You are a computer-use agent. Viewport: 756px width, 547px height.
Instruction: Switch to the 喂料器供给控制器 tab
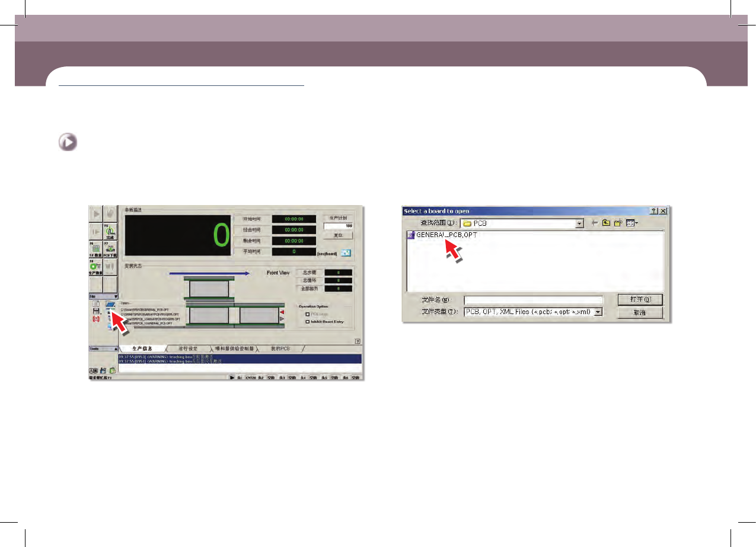(x=235, y=348)
